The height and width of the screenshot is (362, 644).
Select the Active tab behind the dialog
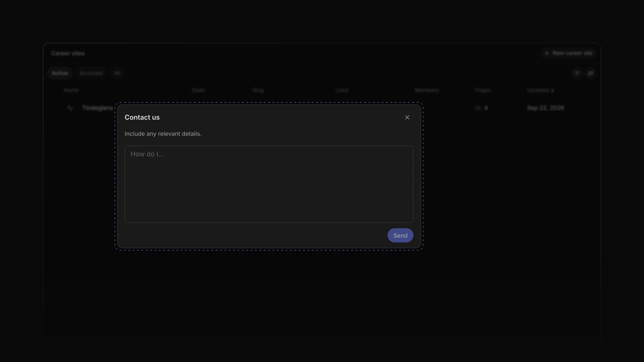[60, 73]
